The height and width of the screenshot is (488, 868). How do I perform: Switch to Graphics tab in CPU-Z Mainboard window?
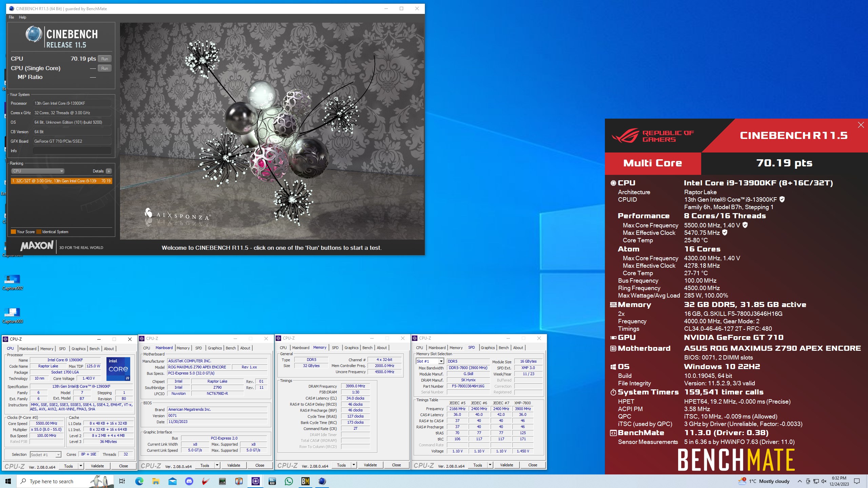215,348
